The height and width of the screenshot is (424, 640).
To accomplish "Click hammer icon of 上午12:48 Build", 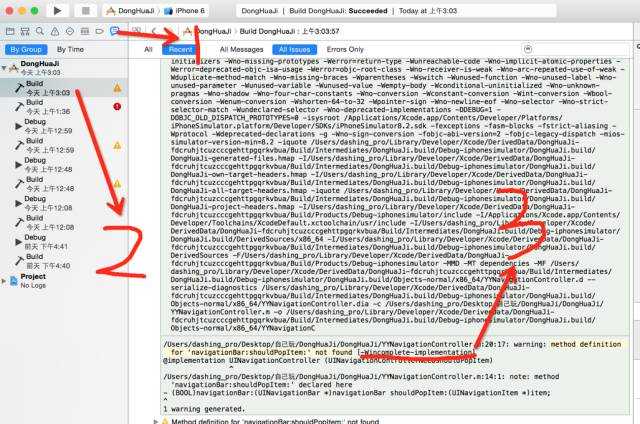I will pyautogui.click(x=19, y=184).
